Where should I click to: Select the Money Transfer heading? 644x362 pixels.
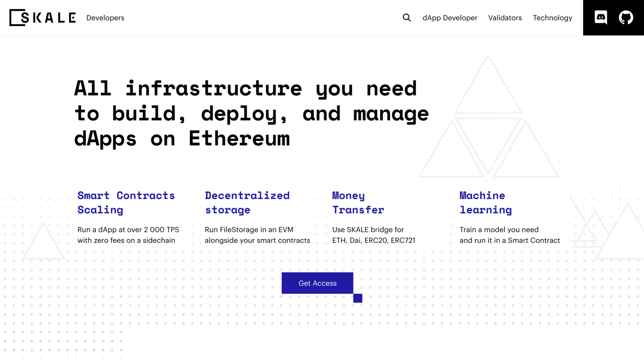coord(358,202)
